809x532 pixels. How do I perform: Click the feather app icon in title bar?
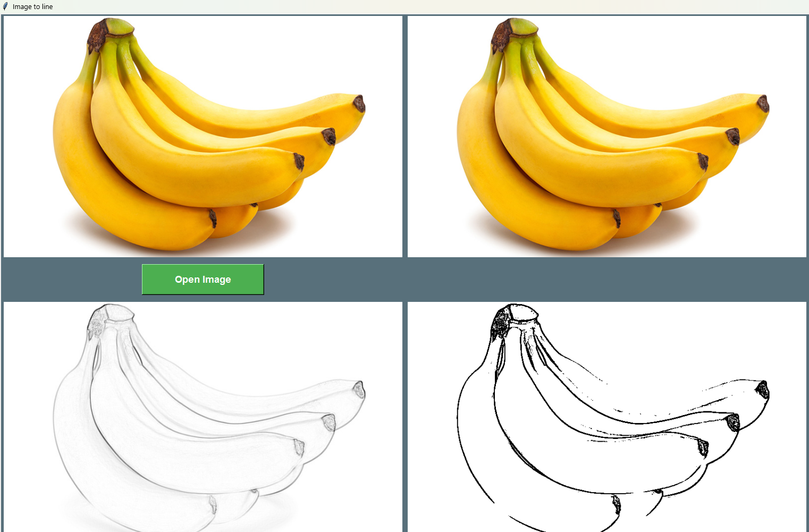pos(5,6)
